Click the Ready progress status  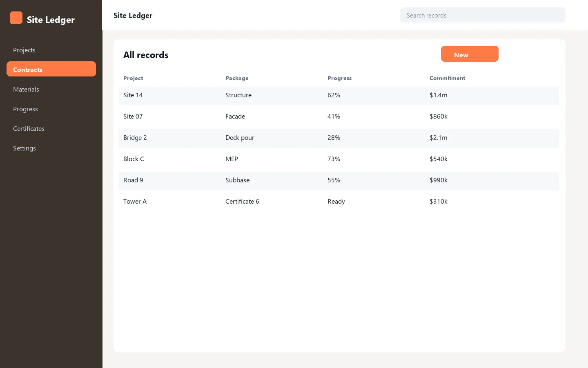click(x=336, y=201)
